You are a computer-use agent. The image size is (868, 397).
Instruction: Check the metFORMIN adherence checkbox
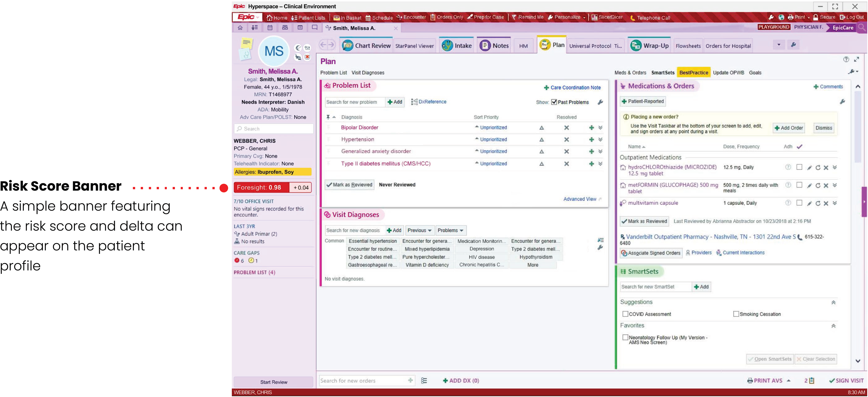799,185
